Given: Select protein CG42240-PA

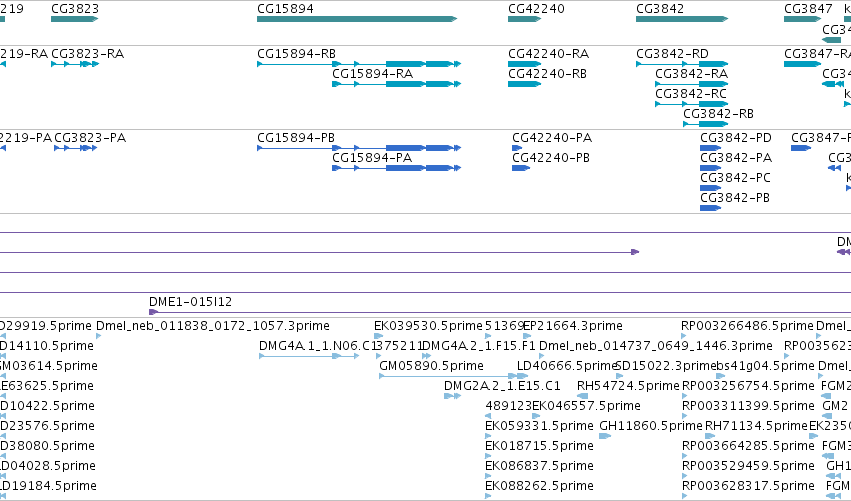Looking at the screenshot, I should pos(517,148).
